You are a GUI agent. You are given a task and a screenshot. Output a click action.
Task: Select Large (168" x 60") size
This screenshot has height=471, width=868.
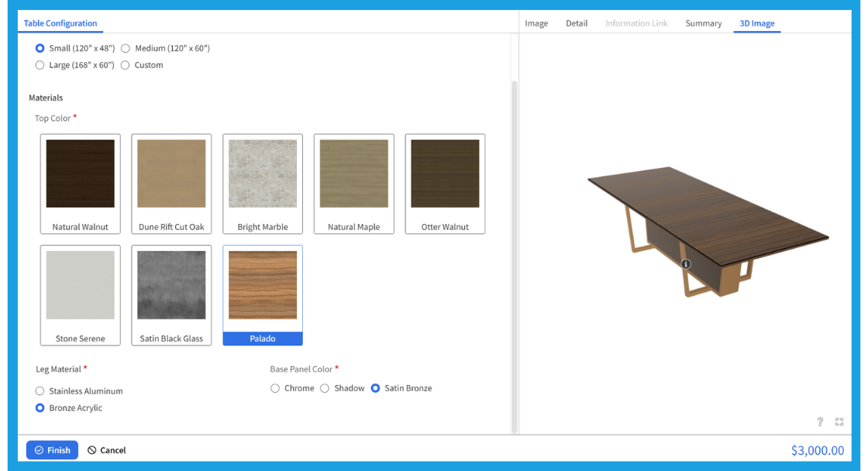point(40,65)
